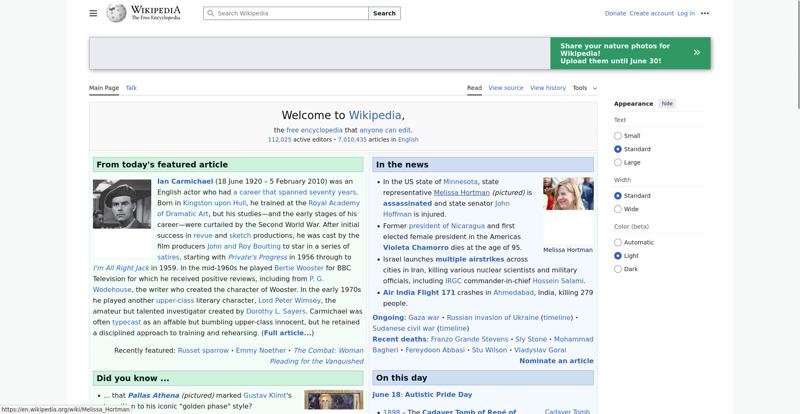This screenshot has height=414, width=800.
Task: Open the Wikipedia link in welcome heading
Action: coord(375,115)
